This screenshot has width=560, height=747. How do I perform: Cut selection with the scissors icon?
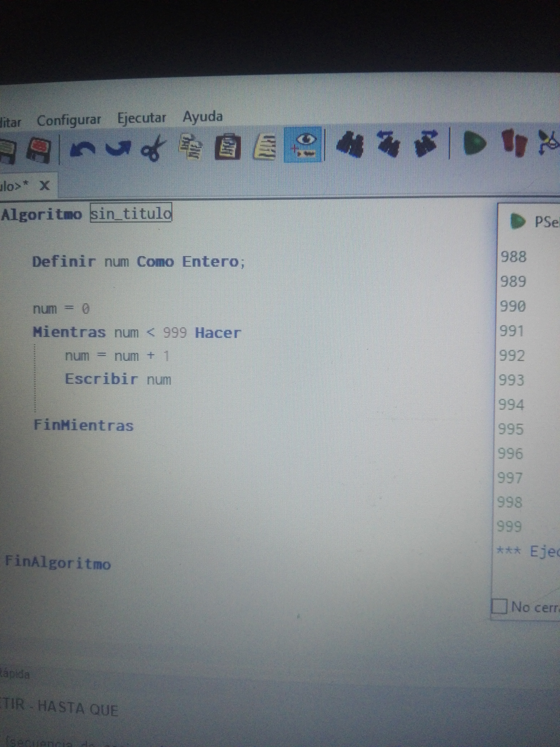(154, 148)
